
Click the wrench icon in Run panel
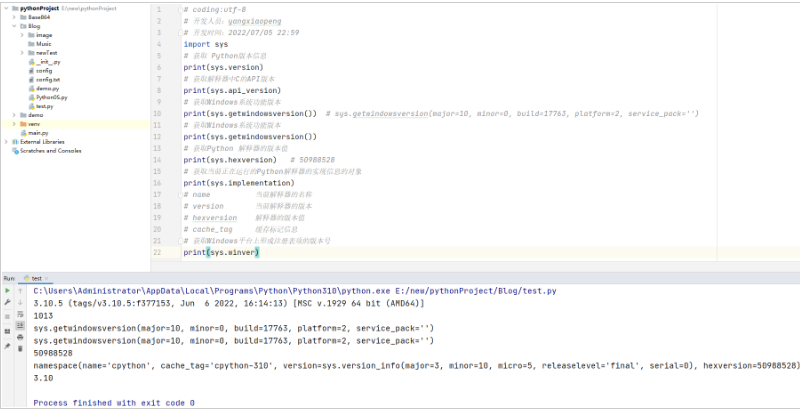8,302
